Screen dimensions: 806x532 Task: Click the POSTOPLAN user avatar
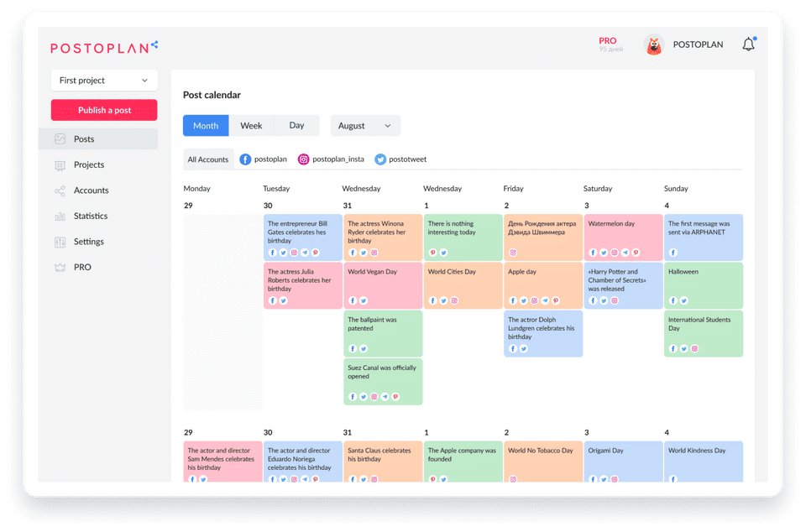(654, 45)
